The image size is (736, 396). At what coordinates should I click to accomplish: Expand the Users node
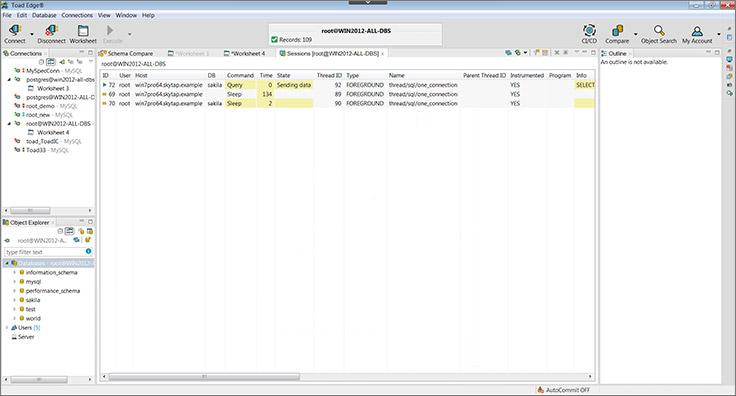tap(7, 327)
